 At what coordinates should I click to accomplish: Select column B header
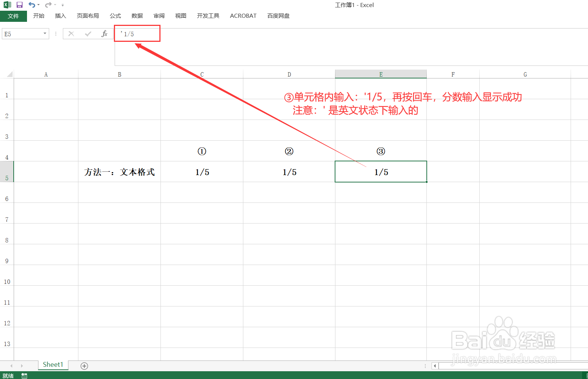pyautogui.click(x=119, y=74)
